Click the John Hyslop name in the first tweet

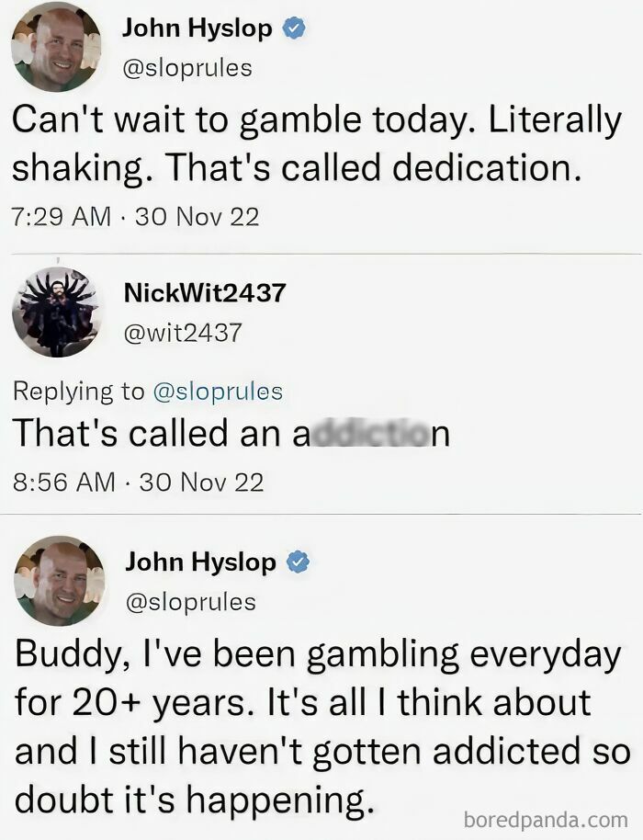(x=197, y=28)
